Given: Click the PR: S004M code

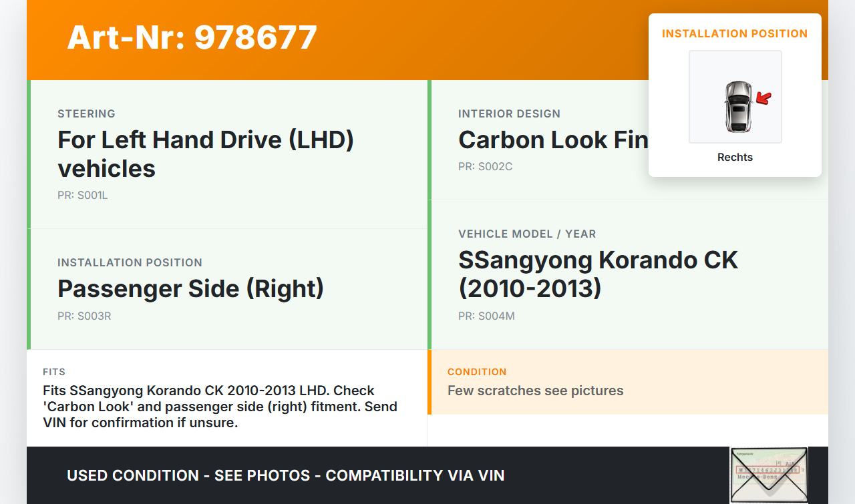Looking at the screenshot, I should pyautogui.click(x=486, y=316).
